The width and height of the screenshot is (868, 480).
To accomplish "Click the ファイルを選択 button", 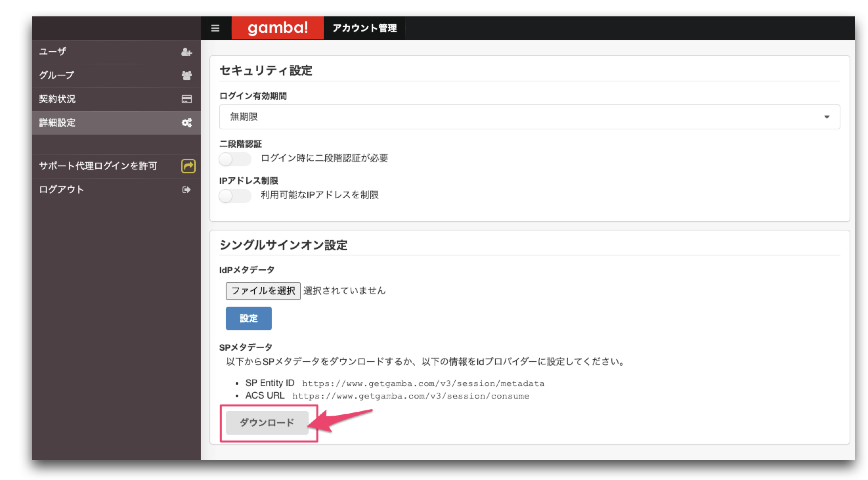I will [x=263, y=291].
